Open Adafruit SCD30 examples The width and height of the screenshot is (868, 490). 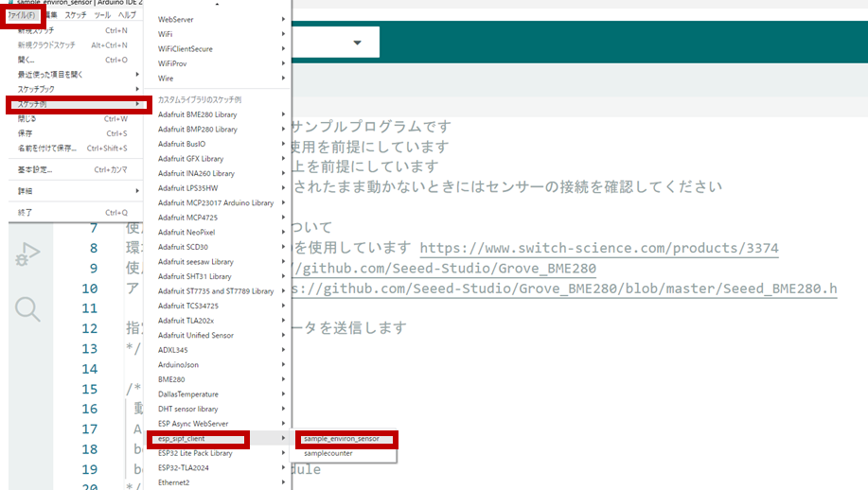pos(218,247)
